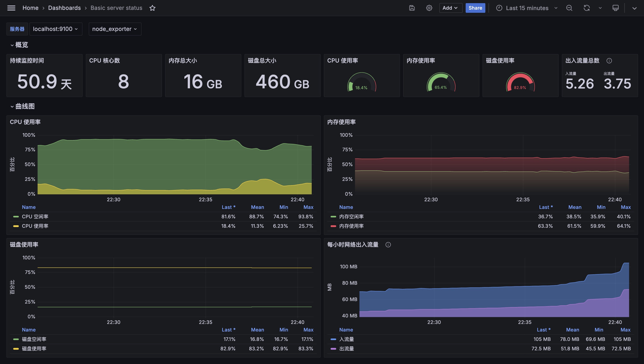Click the zoom out time range icon

coord(569,8)
